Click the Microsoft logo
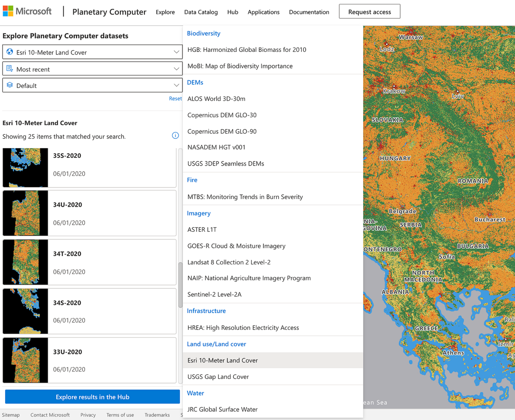 (x=27, y=12)
